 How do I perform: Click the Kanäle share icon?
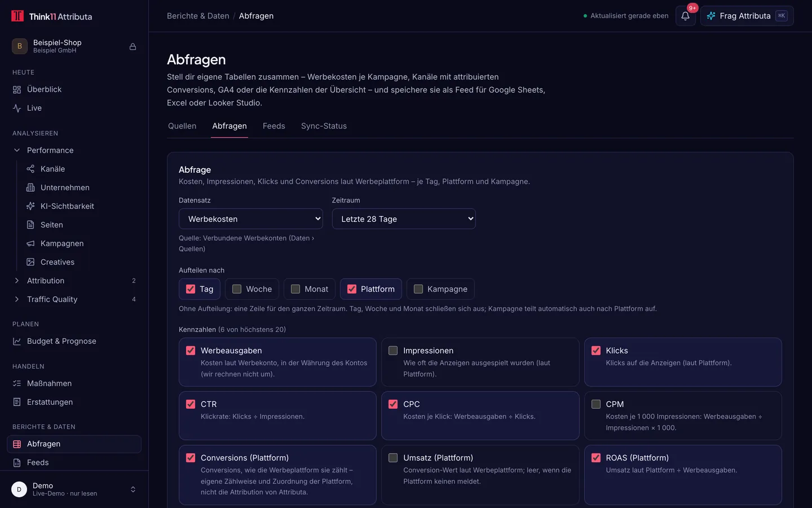click(30, 169)
